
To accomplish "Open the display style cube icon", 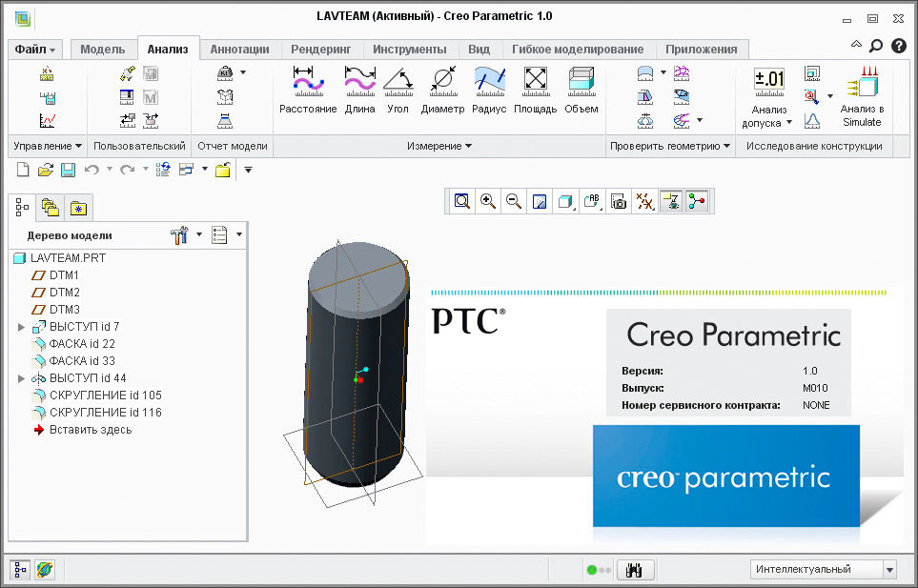I will pos(565,202).
